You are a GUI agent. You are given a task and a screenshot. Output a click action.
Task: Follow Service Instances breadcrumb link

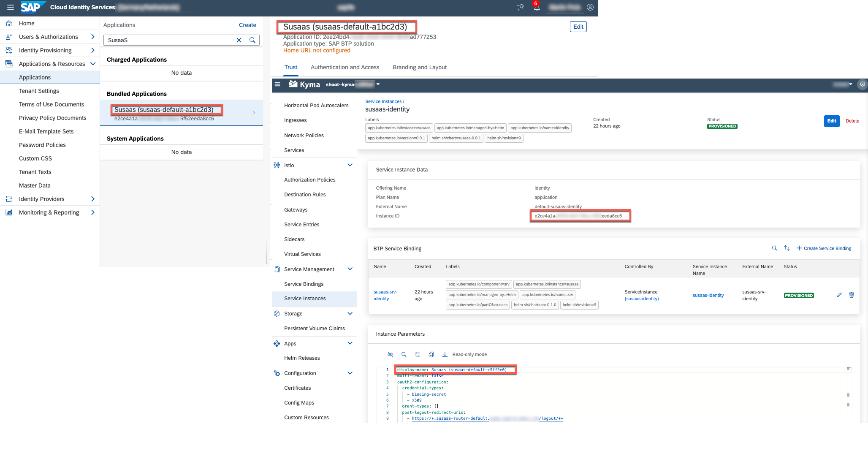383,101
